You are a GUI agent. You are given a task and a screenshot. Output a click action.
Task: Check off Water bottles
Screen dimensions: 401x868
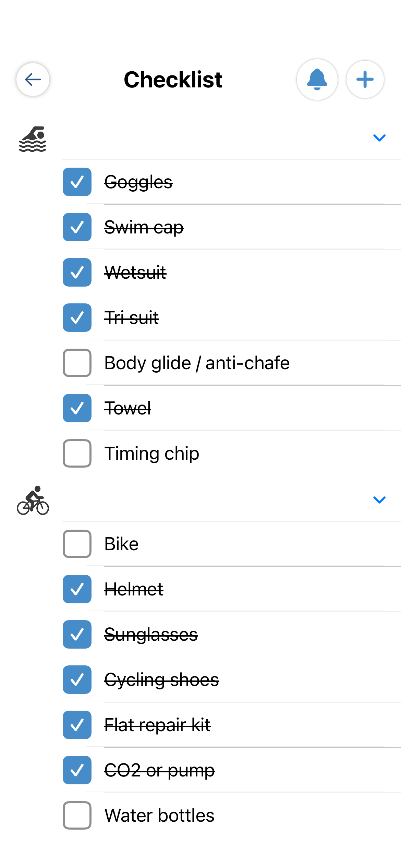(77, 815)
